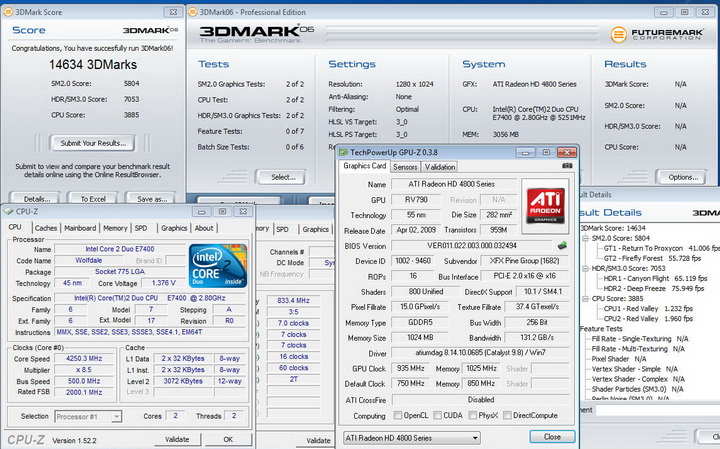Click the ATI Radeon logo in GPU-Z

click(546, 206)
